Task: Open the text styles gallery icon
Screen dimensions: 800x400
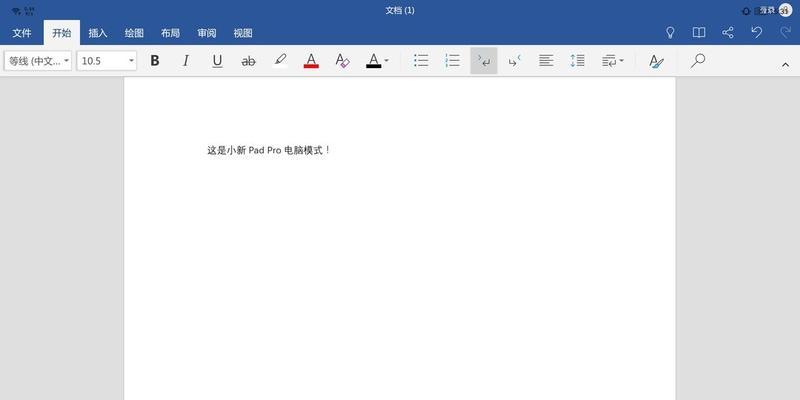Action: [x=656, y=61]
